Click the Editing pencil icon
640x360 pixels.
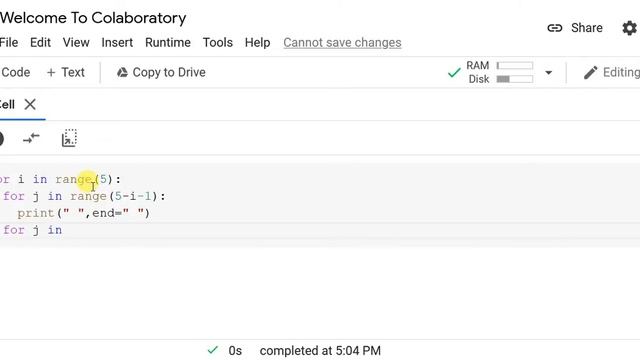point(590,73)
